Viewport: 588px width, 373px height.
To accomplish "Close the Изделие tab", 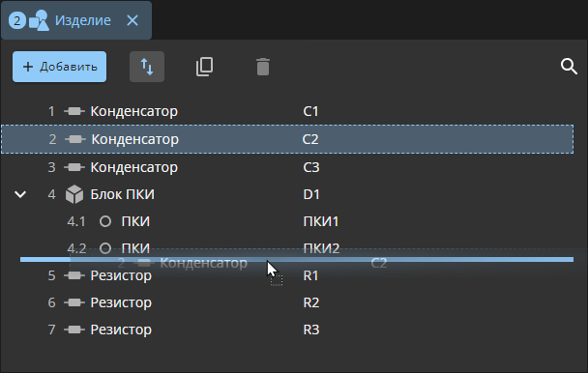I will (x=132, y=20).
